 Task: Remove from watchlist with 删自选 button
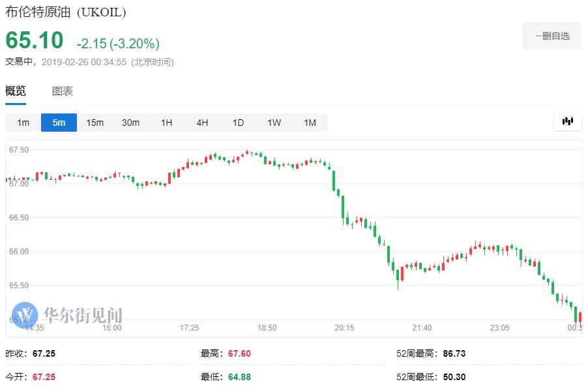click(x=552, y=36)
